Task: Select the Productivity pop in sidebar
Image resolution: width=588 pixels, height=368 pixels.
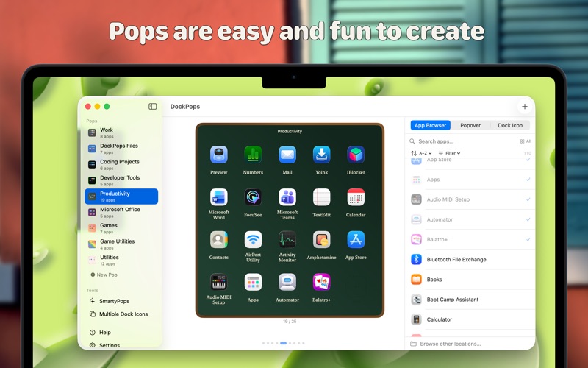Action: 121,197
